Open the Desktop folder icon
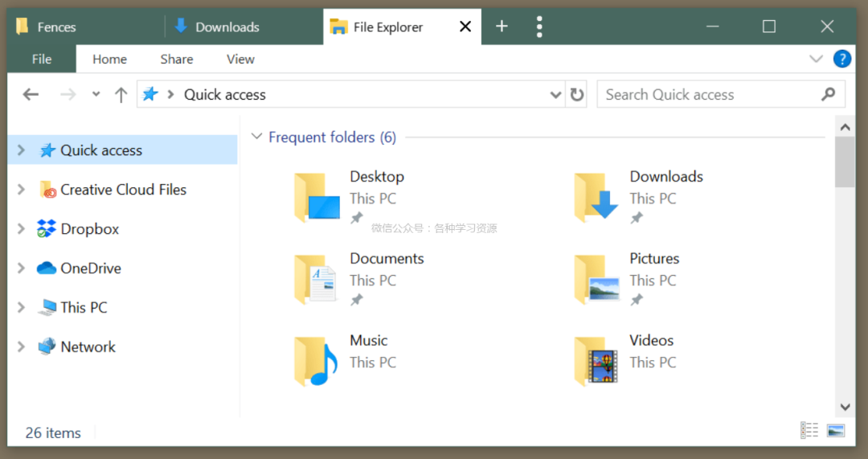The width and height of the screenshot is (868, 459). [x=317, y=198]
